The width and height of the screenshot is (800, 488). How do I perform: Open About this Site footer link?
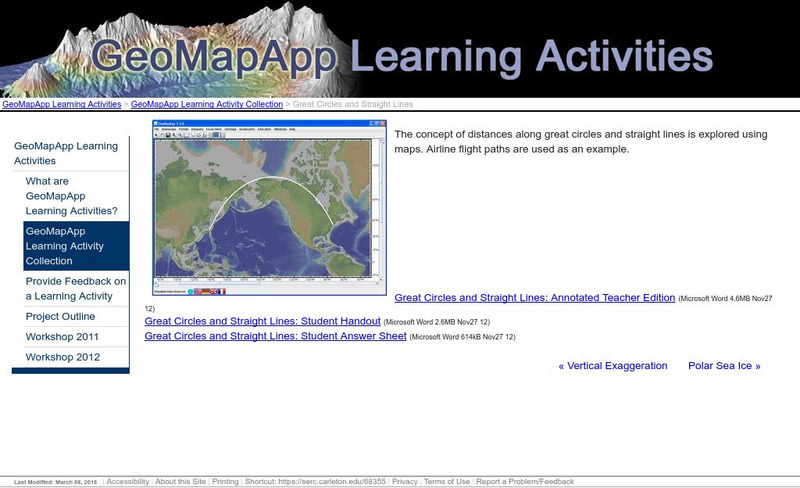tap(181, 481)
